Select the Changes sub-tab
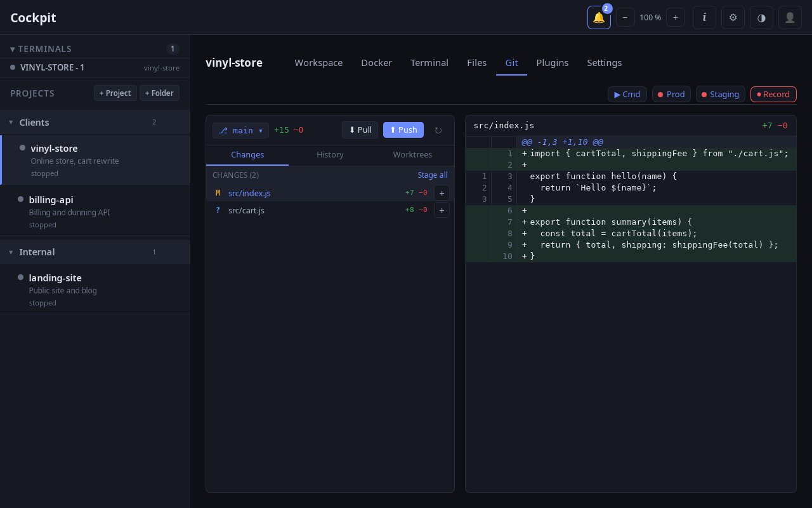Viewport: 812px width, 508px height. 247,155
